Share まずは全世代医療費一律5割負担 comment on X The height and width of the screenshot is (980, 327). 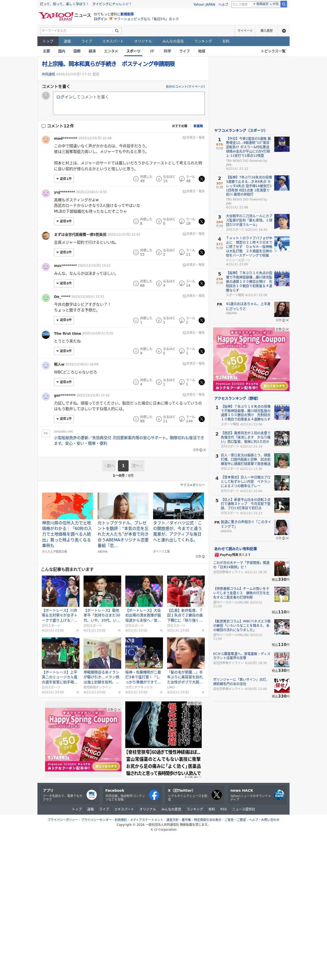[202, 252]
